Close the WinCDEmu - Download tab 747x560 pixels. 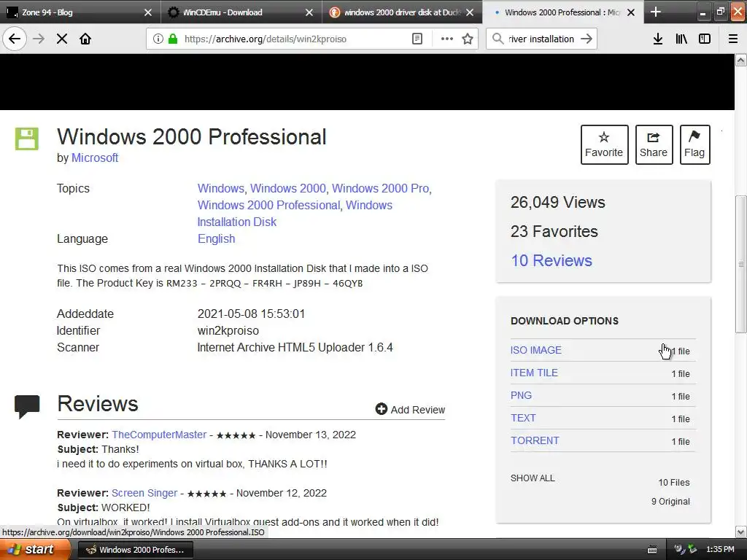309,12
